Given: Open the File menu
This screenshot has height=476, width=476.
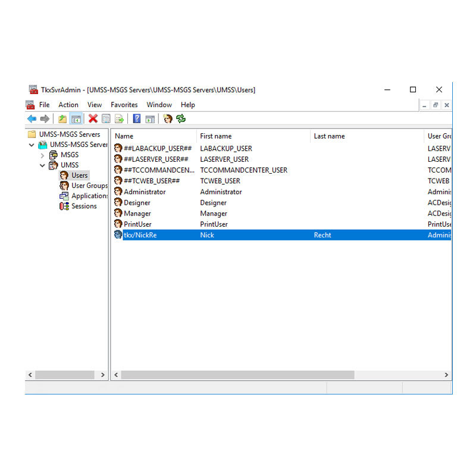Looking at the screenshot, I should [44, 105].
